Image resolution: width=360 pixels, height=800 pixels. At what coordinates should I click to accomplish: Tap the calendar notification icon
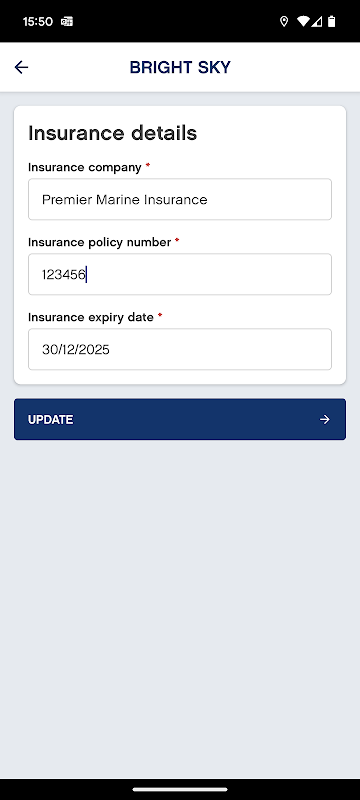pyautogui.click(x=67, y=21)
